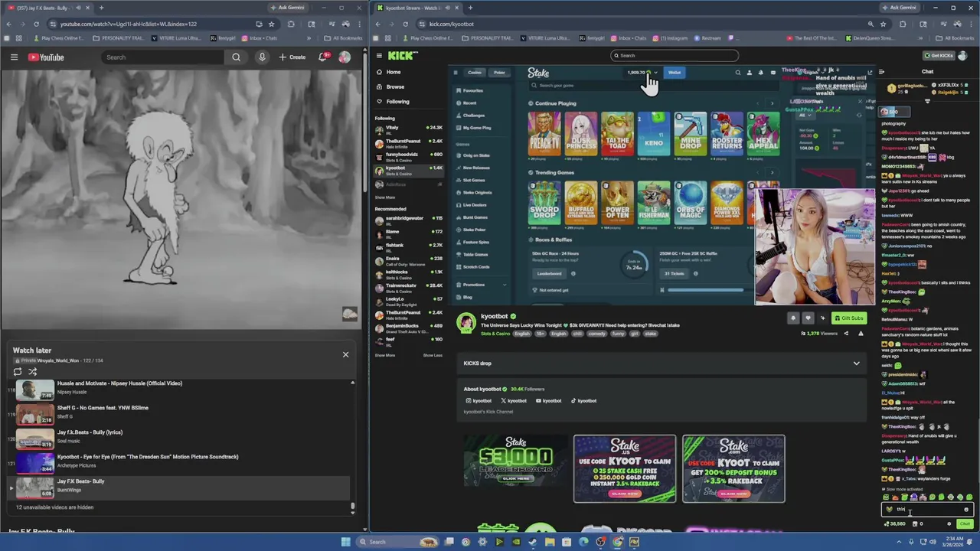Click Stake.us use code KYOOT banner

625,468
